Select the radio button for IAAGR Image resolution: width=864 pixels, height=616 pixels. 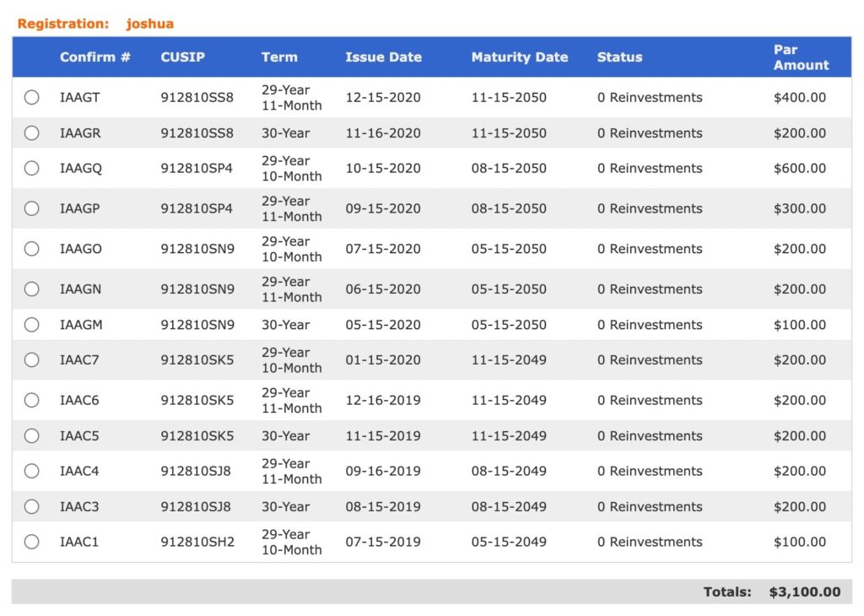[x=31, y=133]
